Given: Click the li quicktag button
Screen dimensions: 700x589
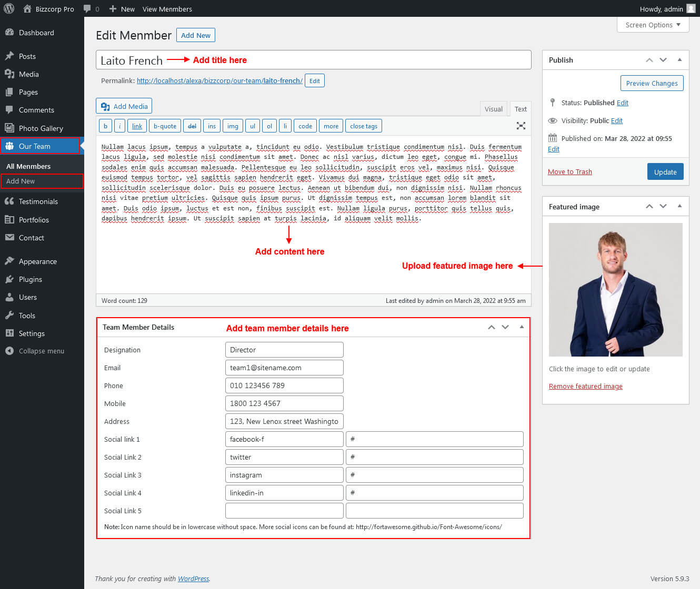Looking at the screenshot, I should pos(285,126).
